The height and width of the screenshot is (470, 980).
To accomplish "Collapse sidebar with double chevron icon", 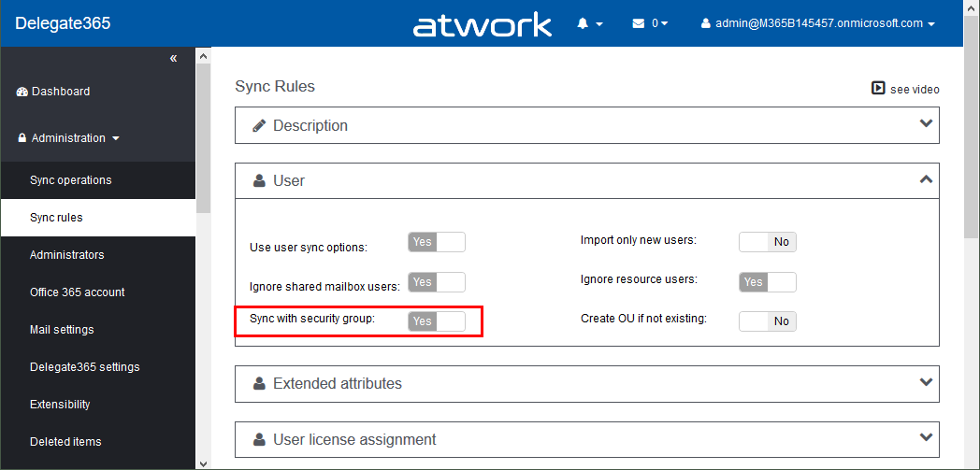I will pyautogui.click(x=173, y=58).
